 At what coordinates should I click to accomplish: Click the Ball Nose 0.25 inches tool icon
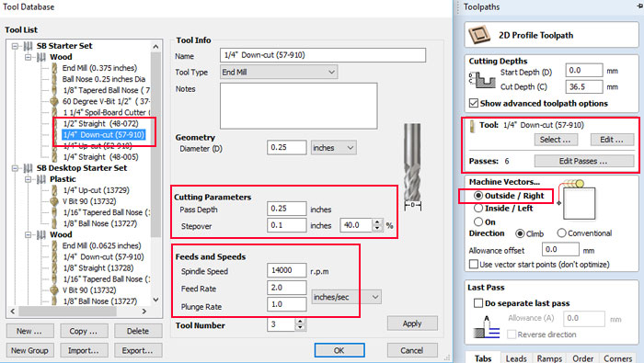pyautogui.click(x=54, y=79)
